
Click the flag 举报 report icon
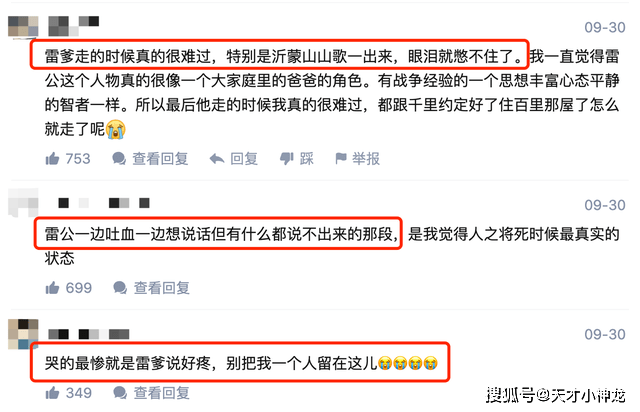[x=341, y=158]
